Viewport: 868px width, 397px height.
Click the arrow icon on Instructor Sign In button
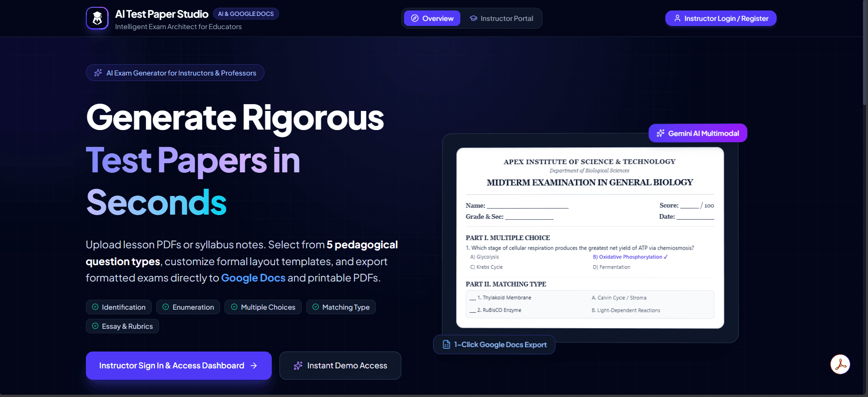pos(254,366)
